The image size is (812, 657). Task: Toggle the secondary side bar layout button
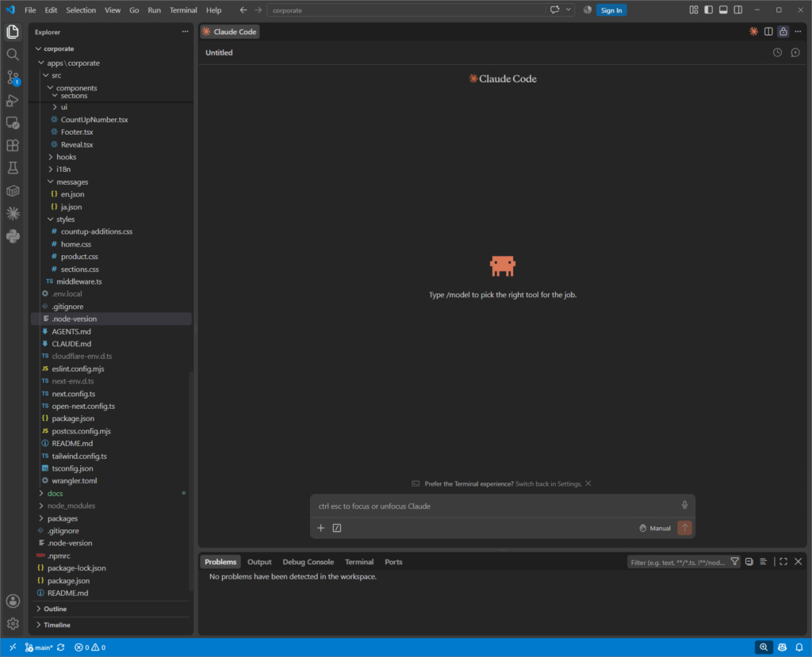click(738, 10)
